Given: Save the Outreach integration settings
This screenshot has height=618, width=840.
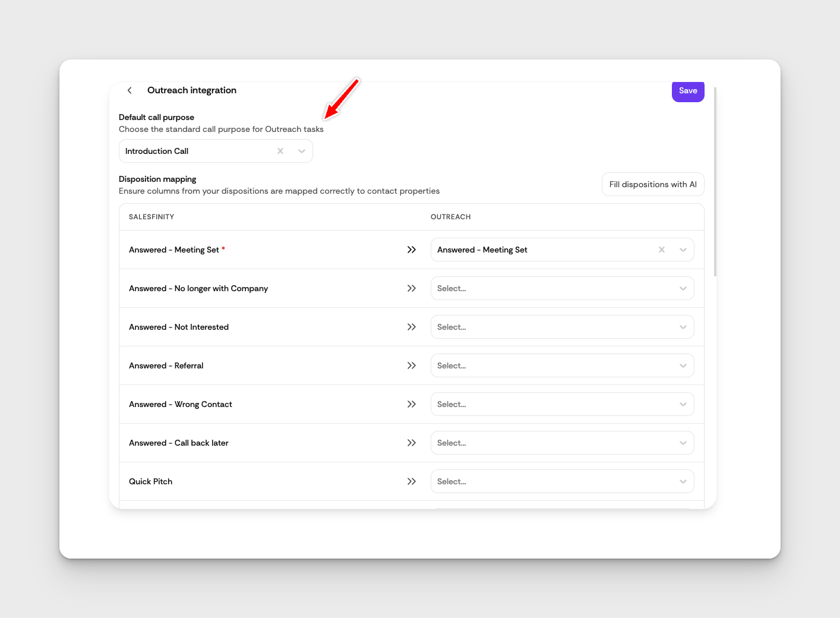Looking at the screenshot, I should point(688,91).
